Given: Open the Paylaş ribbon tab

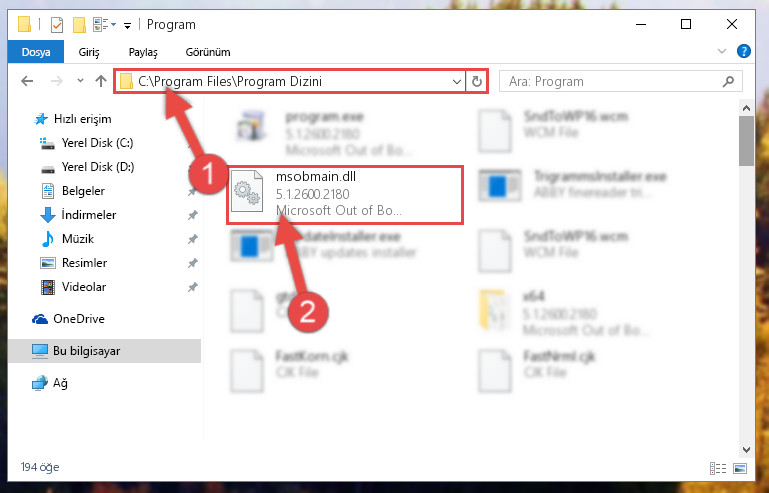Looking at the screenshot, I should coord(143,52).
